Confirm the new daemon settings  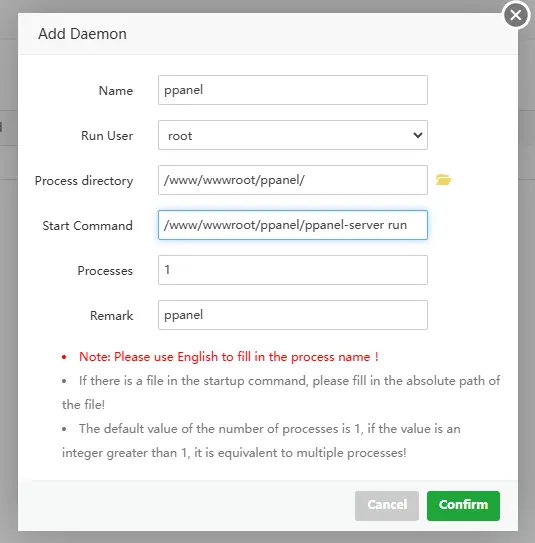[463, 506]
